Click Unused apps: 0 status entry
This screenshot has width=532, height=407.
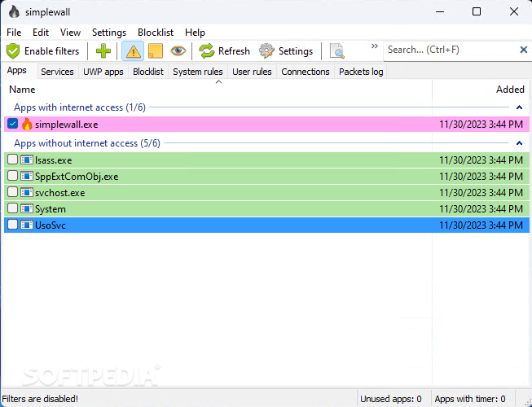[x=391, y=399]
